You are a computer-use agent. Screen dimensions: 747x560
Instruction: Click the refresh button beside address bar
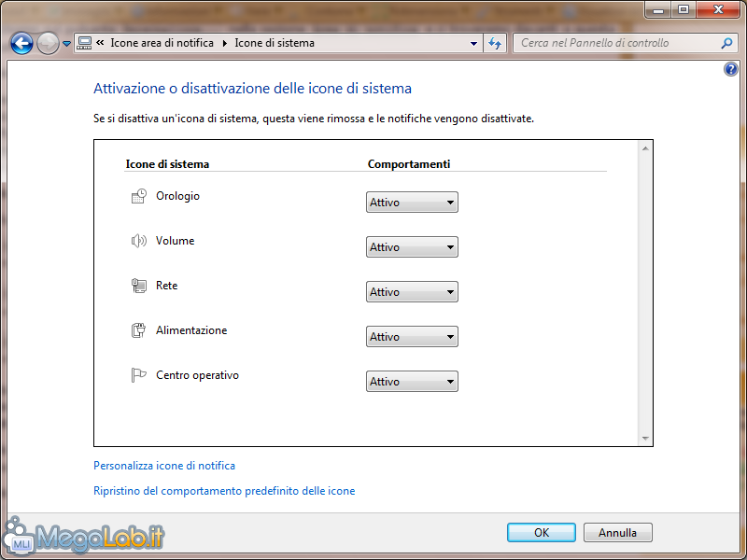pos(495,43)
